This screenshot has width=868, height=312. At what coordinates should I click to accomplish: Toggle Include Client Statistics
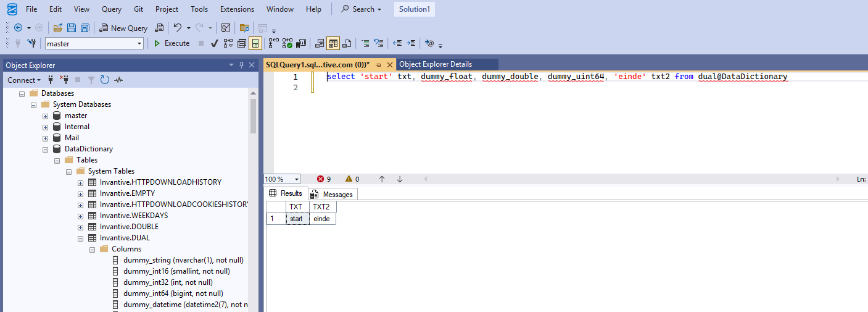point(302,43)
